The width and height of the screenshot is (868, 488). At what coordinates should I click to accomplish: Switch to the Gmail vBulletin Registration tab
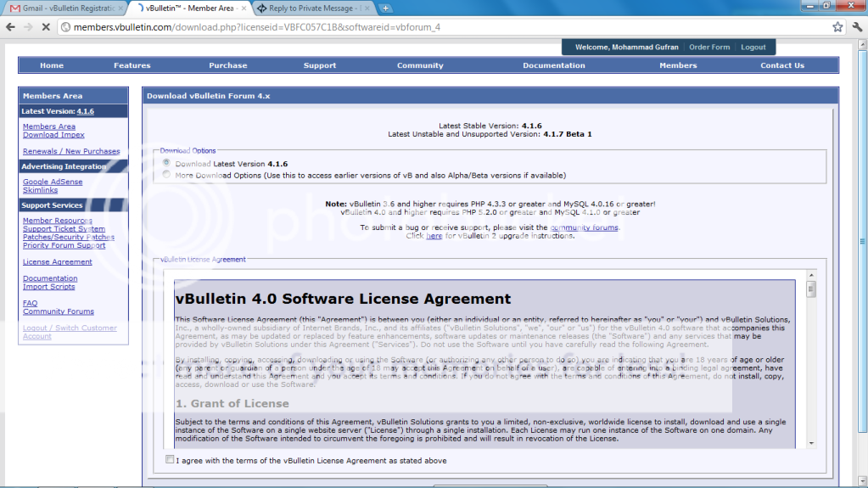coord(64,8)
